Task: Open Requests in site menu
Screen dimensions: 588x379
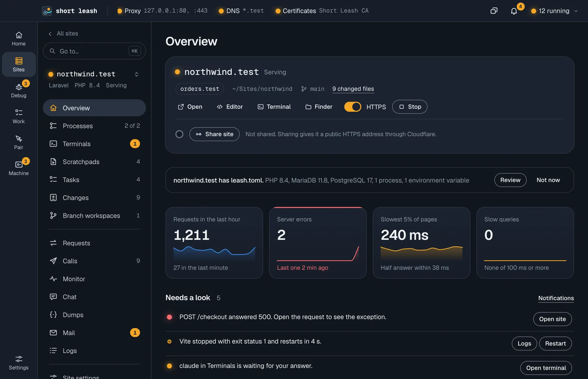Action: pyautogui.click(x=94, y=243)
